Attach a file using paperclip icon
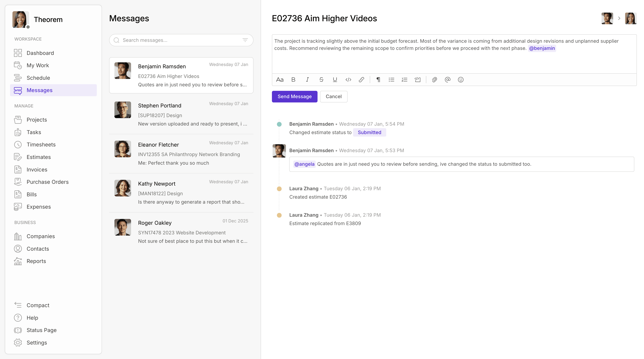Image resolution: width=644 pixels, height=359 pixels. pyautogui.click(x=435, y=80)
